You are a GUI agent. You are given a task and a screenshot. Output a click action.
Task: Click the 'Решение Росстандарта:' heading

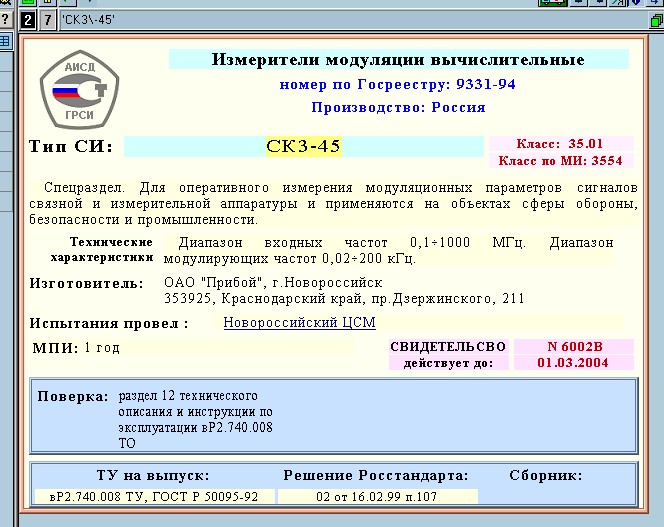pos(376,475)
